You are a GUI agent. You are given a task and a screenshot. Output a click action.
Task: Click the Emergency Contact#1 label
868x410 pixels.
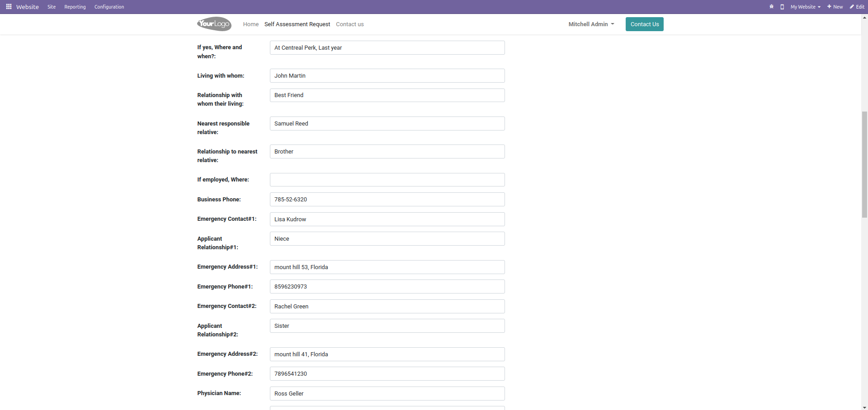pos(226,219)
